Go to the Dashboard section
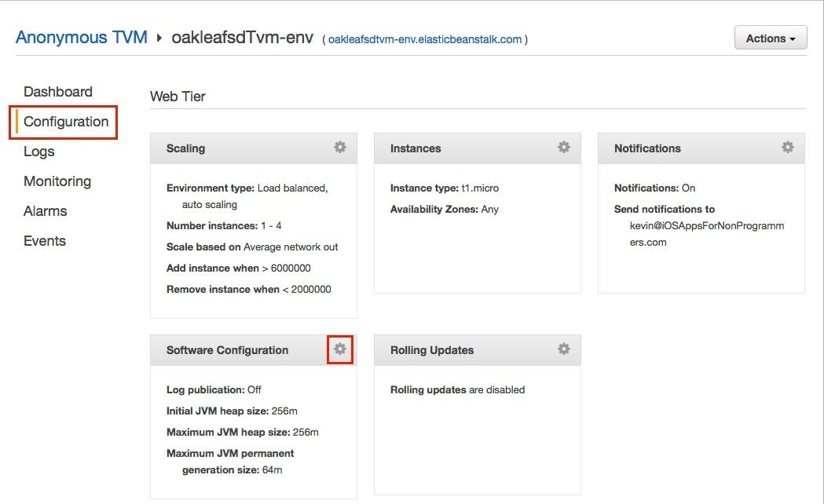 (x=58, y=92)
